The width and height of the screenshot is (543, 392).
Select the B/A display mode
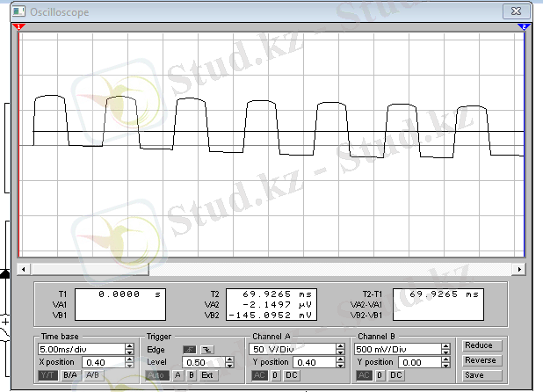point(70,375)
